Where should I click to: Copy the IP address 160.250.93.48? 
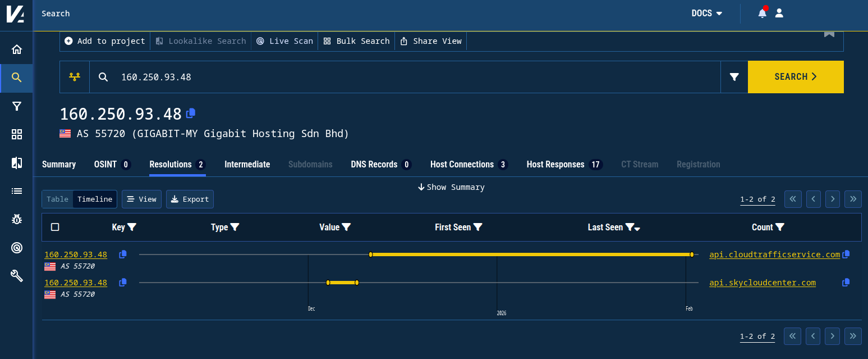[190, 113]
